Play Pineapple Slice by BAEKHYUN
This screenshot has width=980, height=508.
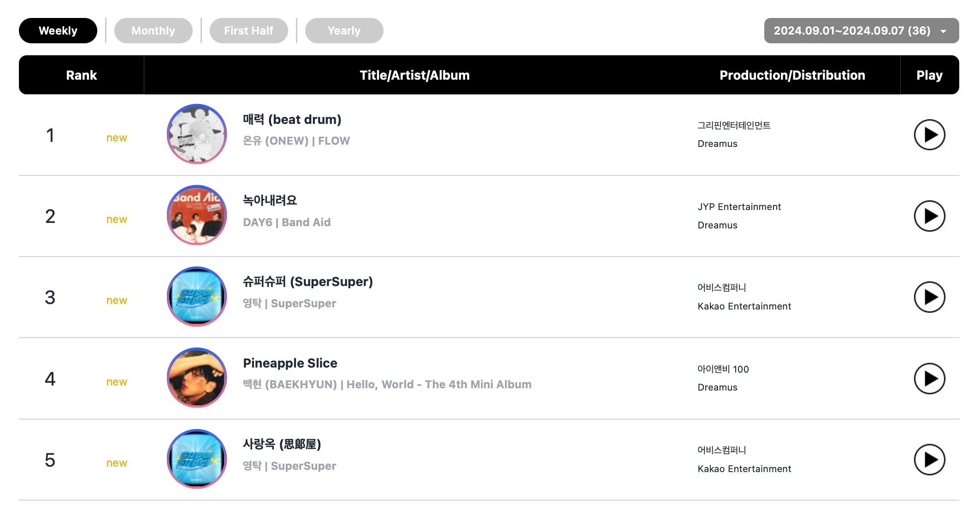click(x=929, y=379)
